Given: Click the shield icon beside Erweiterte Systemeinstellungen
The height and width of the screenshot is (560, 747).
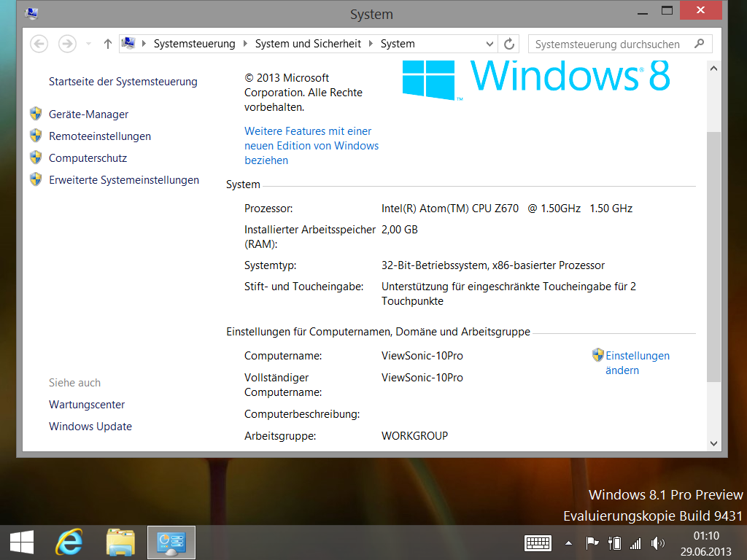Looking at the screenshot, I should [x=36, y=179].
